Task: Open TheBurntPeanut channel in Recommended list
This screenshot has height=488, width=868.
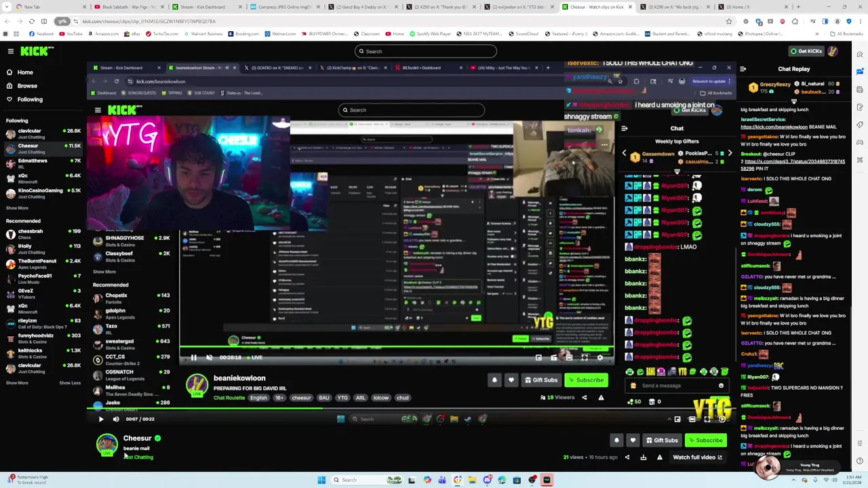Action: (43, 264)
